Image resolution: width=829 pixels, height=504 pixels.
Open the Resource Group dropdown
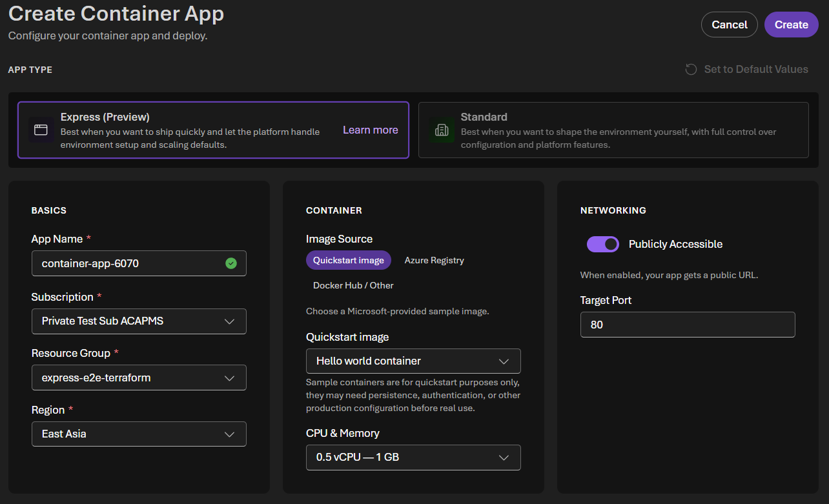tap(139, 378)
